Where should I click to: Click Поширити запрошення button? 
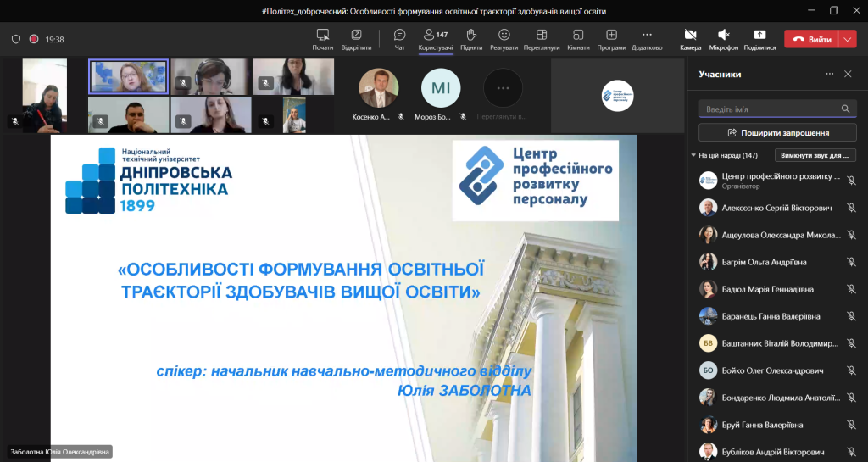coord(777,133)
